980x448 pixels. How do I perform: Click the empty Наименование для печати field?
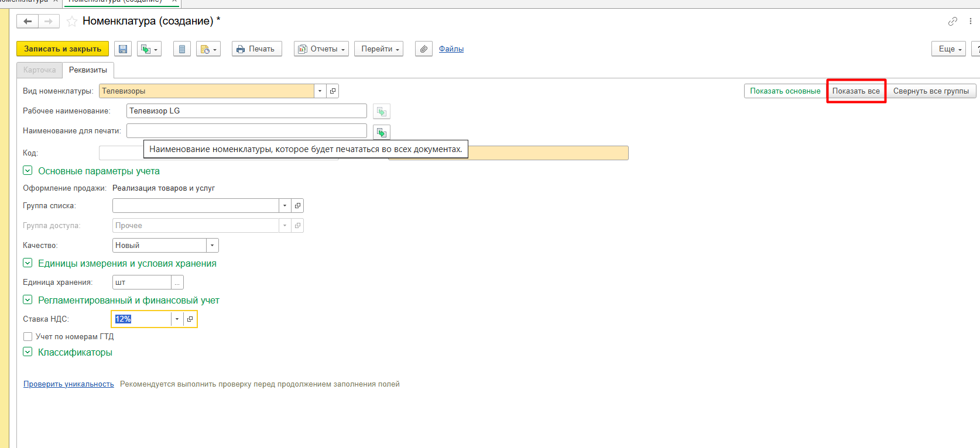246,131
